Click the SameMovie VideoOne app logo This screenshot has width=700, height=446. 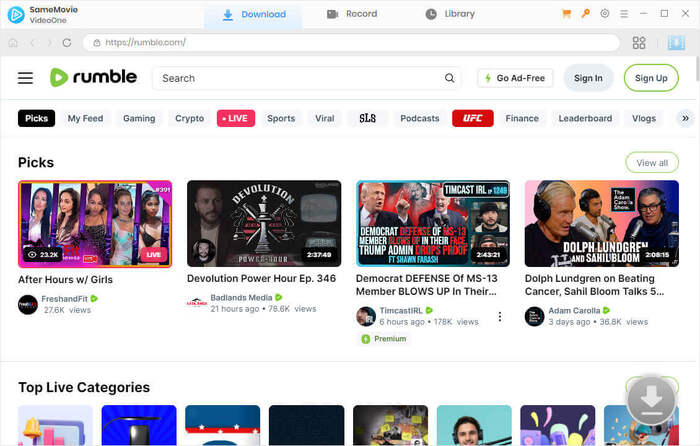coord(16,15)
